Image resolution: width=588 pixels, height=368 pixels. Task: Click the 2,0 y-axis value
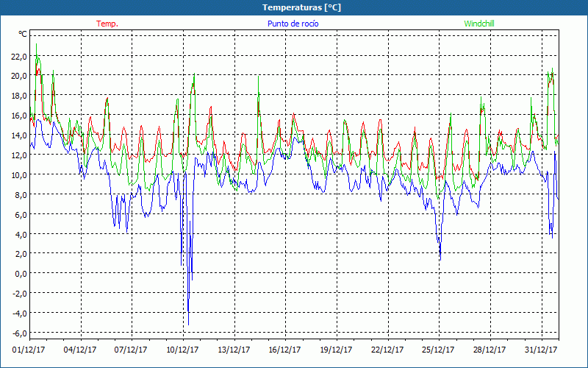21,254
